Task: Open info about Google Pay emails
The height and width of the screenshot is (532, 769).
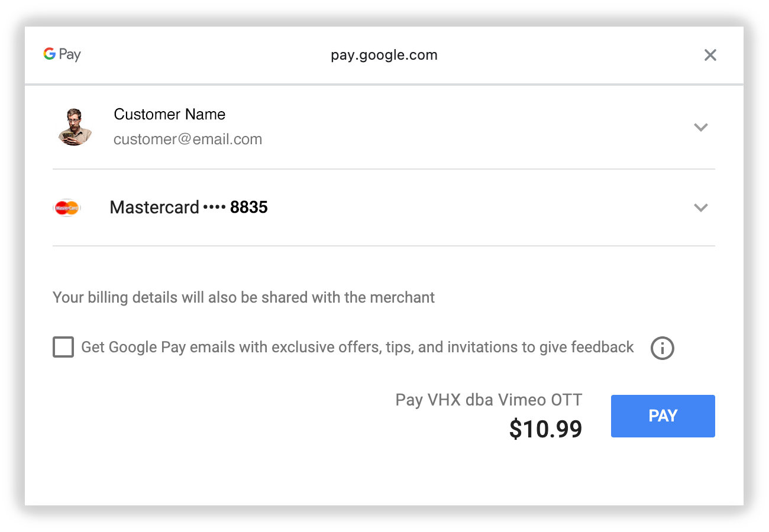Action: click(662, 348)
